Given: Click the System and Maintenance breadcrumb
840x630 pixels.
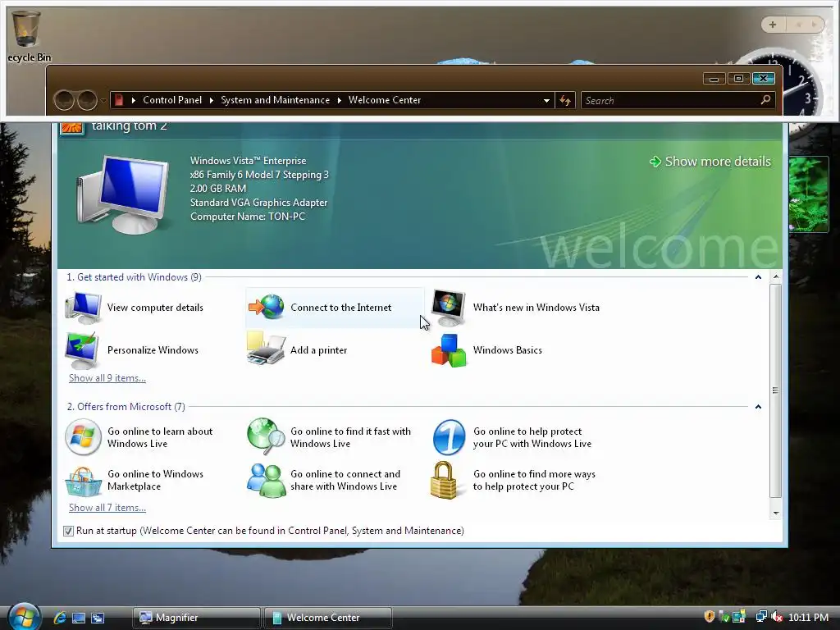Looking at the screenshot, I should point(276,100).
